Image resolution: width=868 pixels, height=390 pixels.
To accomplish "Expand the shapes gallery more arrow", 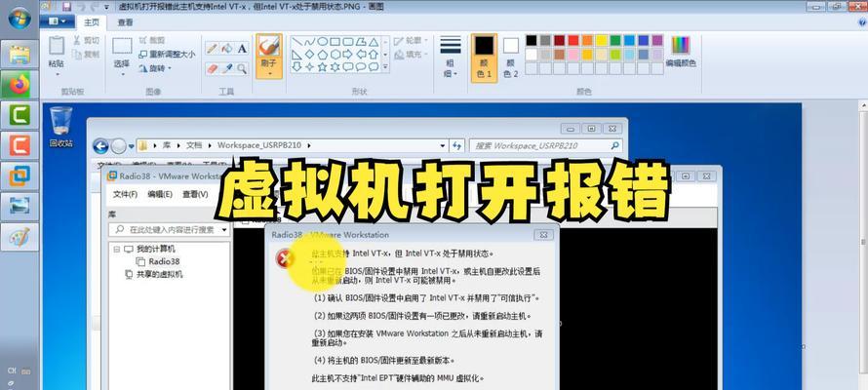I will coord(385,67).
